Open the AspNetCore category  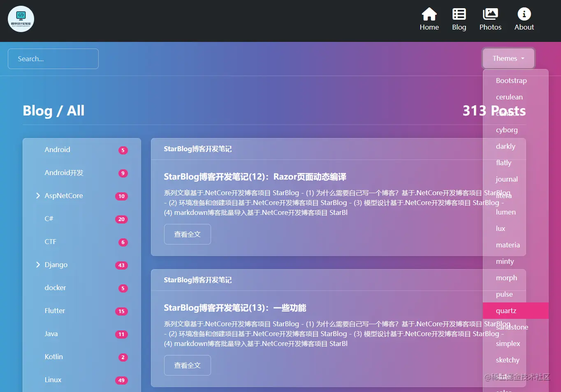tap(64, 196)
